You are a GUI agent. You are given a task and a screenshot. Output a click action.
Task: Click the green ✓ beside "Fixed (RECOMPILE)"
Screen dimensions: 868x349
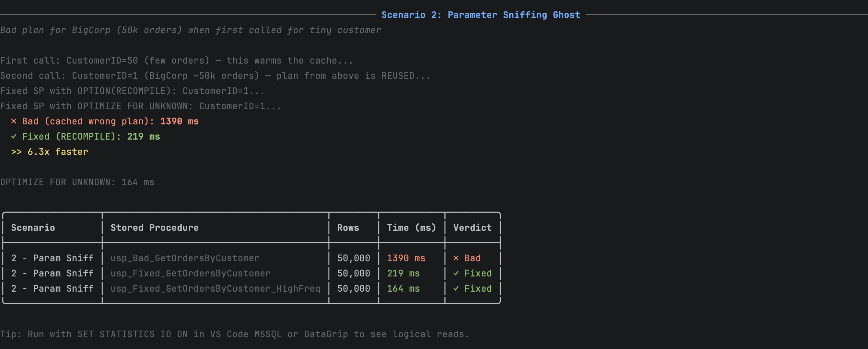pos(13,136)
